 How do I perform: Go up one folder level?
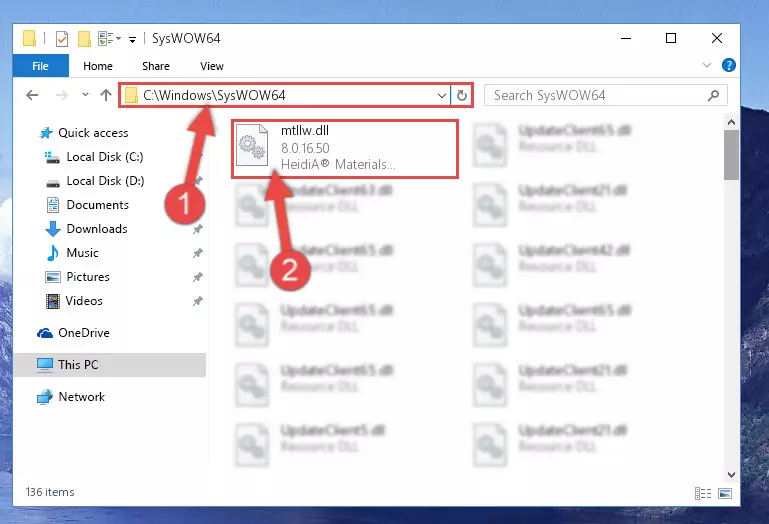(x=106, y=95)
